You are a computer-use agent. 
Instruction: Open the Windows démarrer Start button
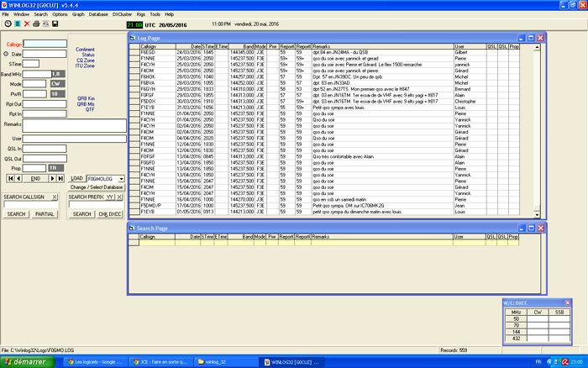pyautogui.click(x=28, y=362)
